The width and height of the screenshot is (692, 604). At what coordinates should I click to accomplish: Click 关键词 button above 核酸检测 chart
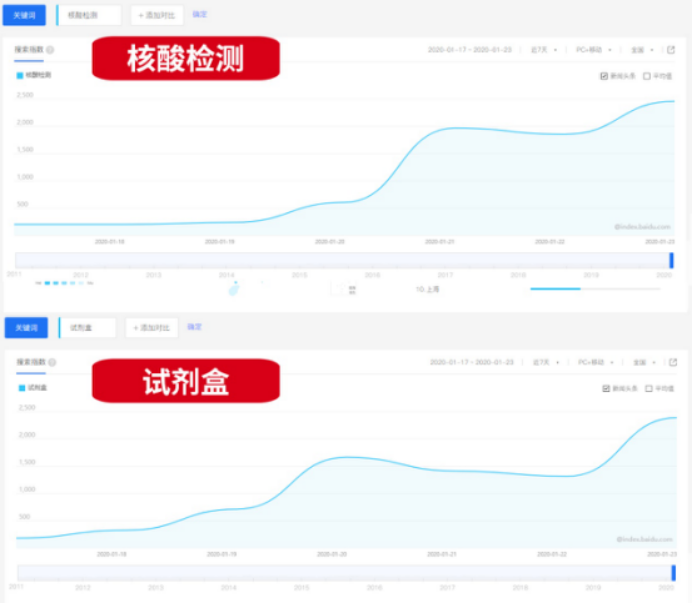(x=24, y=15)
